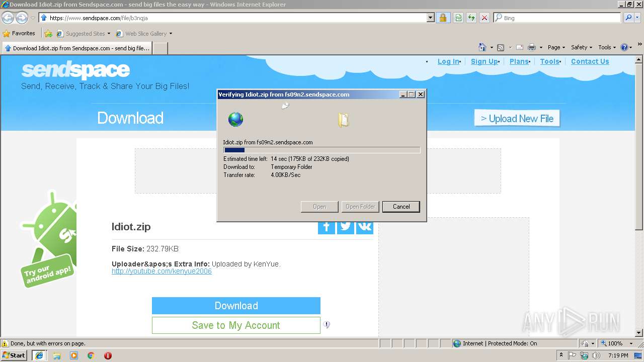Image resolution: width=644 pixels, height=362 pixels.
Task: Share on VK icon
Action: click(x=365, y=226)
